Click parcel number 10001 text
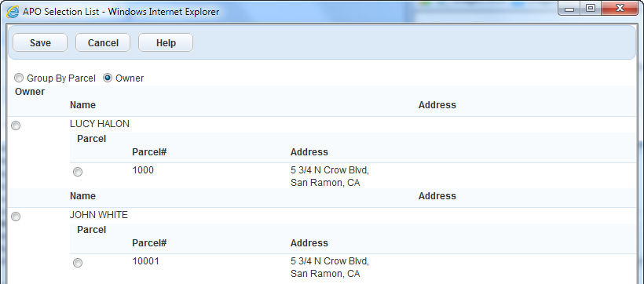Image resolution: width=644 pixels, height=284 pixels. click(145, 261)
